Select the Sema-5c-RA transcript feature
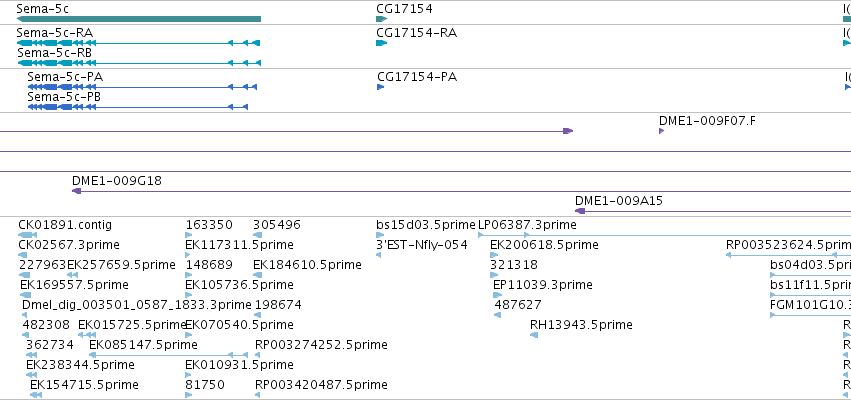The image size is (851, 400). pos(139,43)
